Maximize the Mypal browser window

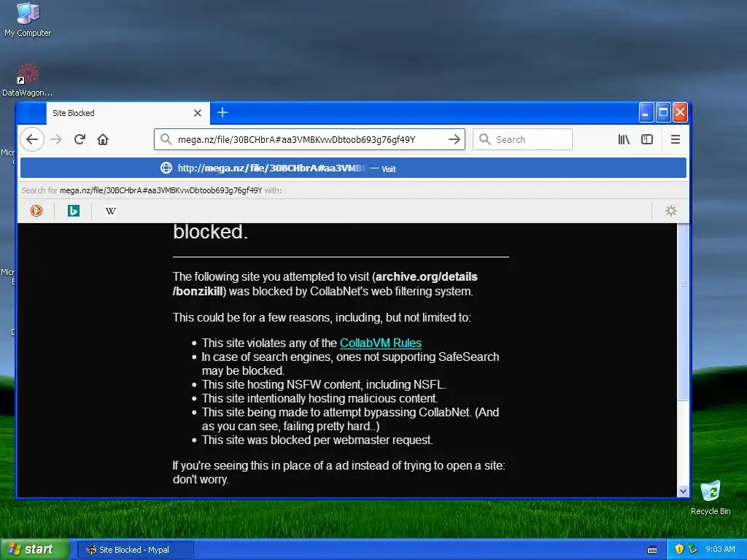pyautogui.click(x=663, y=113)
